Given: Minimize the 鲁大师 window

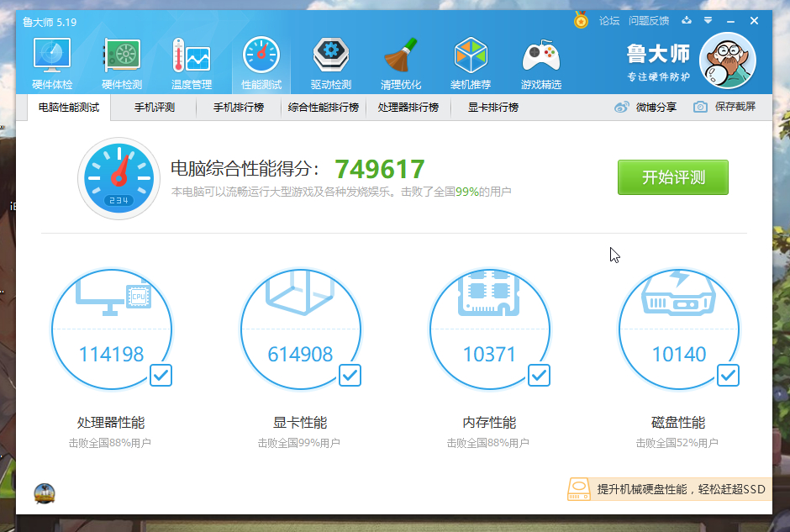Looking at the screenshot, I should click(730, 21).
